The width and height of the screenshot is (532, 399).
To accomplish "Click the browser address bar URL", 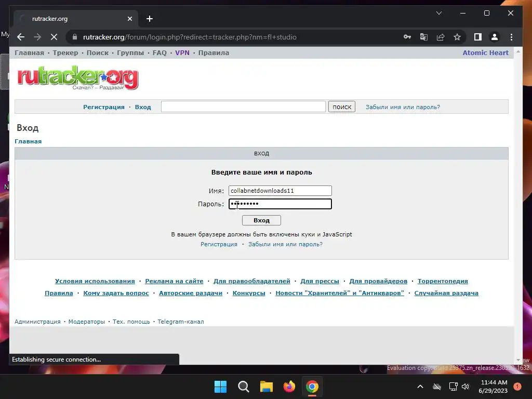I will [190, 37].
